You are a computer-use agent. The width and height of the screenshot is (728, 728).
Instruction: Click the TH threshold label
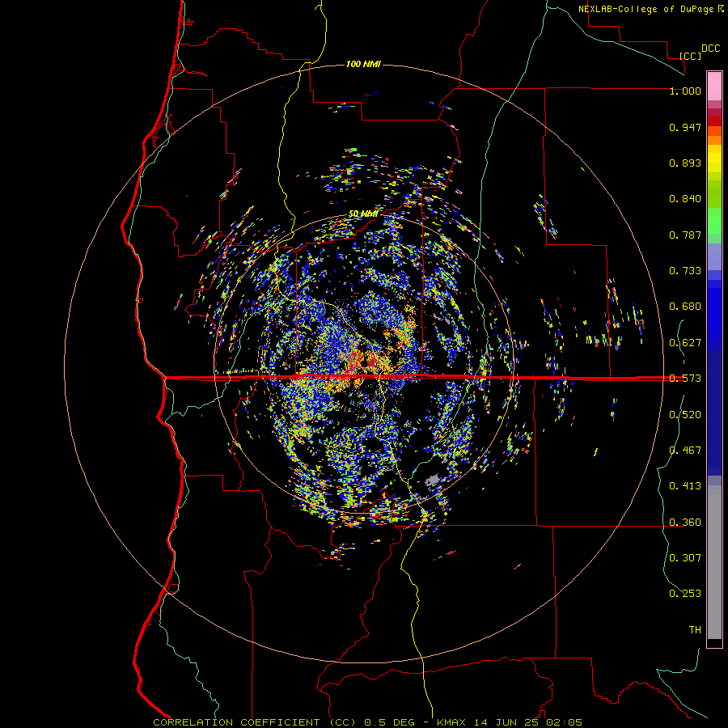click(x=695, y=630)
